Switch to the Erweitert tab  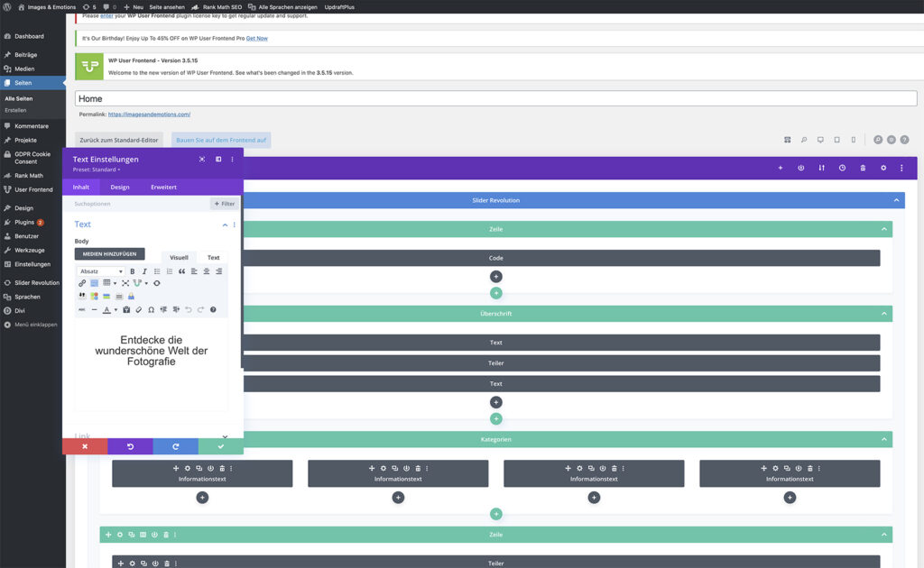[164, 188]
